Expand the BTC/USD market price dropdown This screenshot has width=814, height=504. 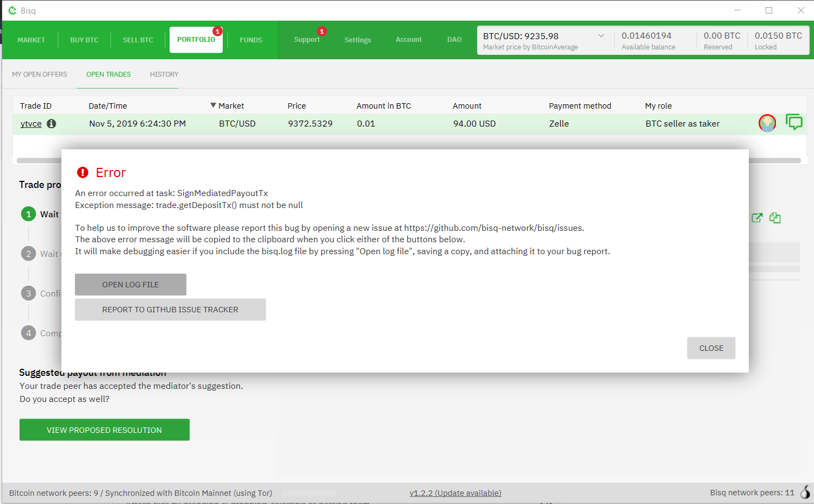tap(601, 36)
